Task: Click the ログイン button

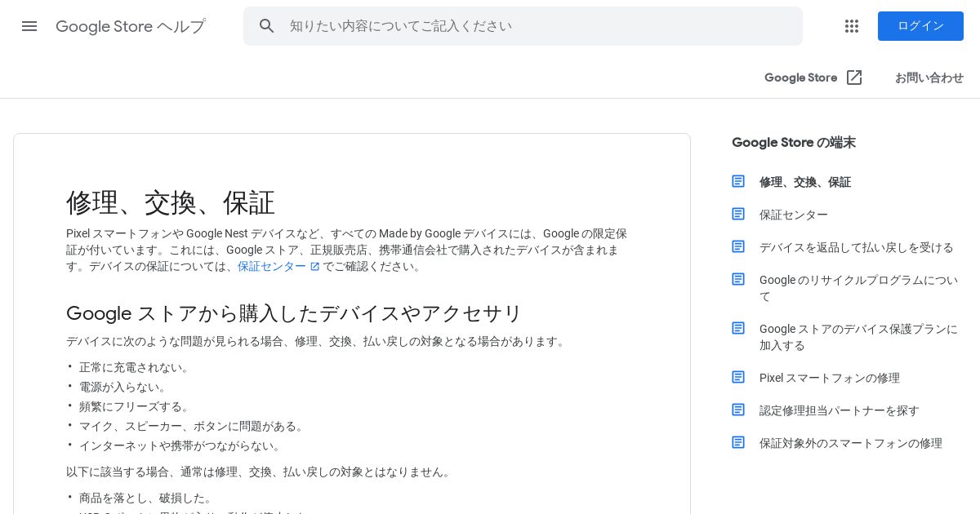Action: point(920,26)
